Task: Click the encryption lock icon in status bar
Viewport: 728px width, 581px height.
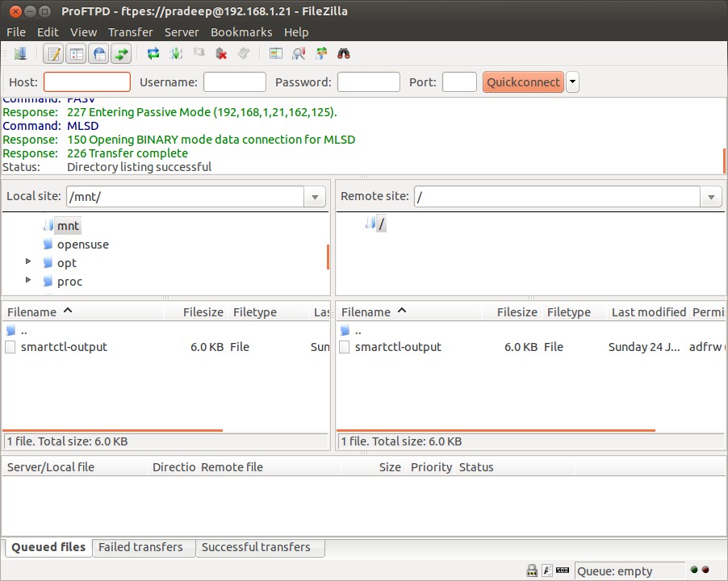Action: [x=532, y=571]
